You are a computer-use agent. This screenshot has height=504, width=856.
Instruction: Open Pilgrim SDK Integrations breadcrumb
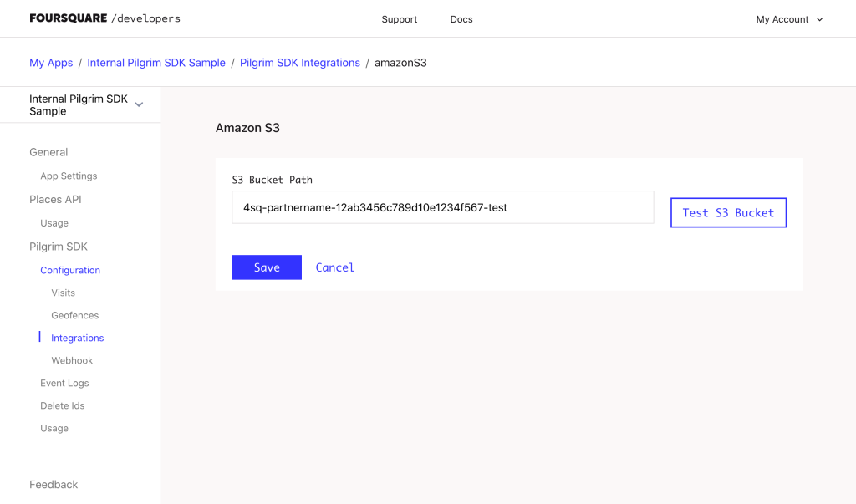tap(300, 62)
